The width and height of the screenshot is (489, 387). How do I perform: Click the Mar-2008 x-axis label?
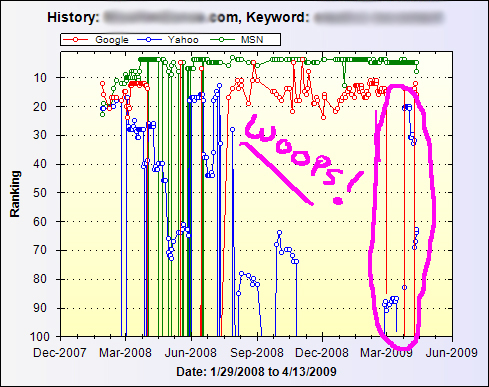(125, 353)
